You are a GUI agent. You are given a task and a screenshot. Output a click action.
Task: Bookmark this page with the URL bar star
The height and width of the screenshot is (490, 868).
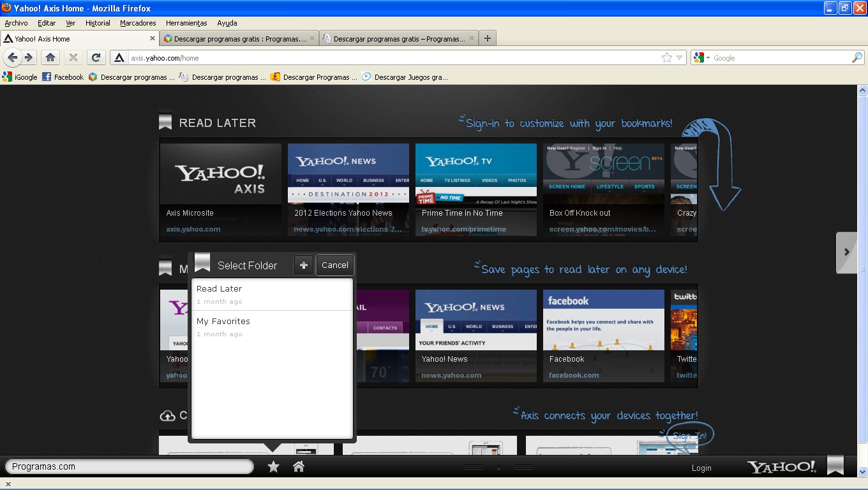click(667, 58)
